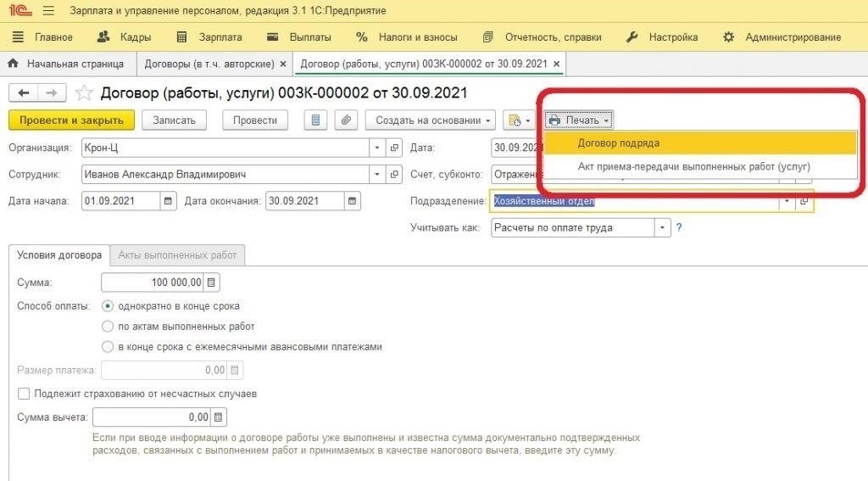
Task: Open attached files via paperclip icon
Action: pos(346,120)
